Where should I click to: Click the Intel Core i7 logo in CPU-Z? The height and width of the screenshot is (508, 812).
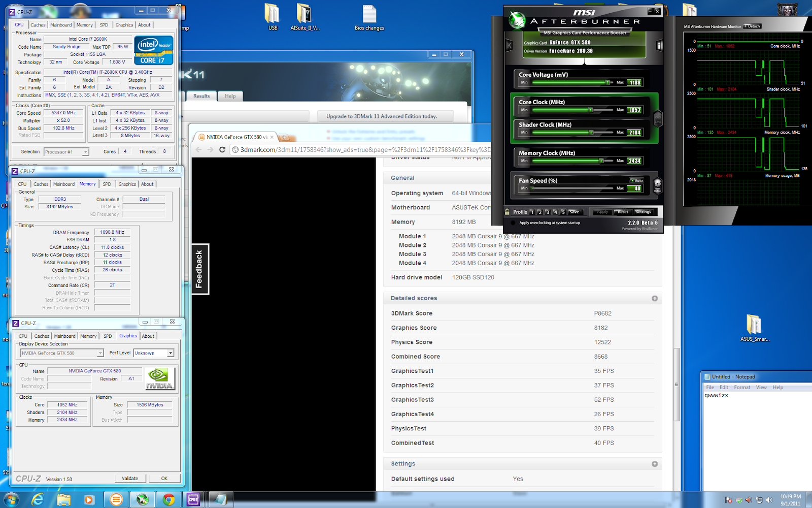pos(153,50)
